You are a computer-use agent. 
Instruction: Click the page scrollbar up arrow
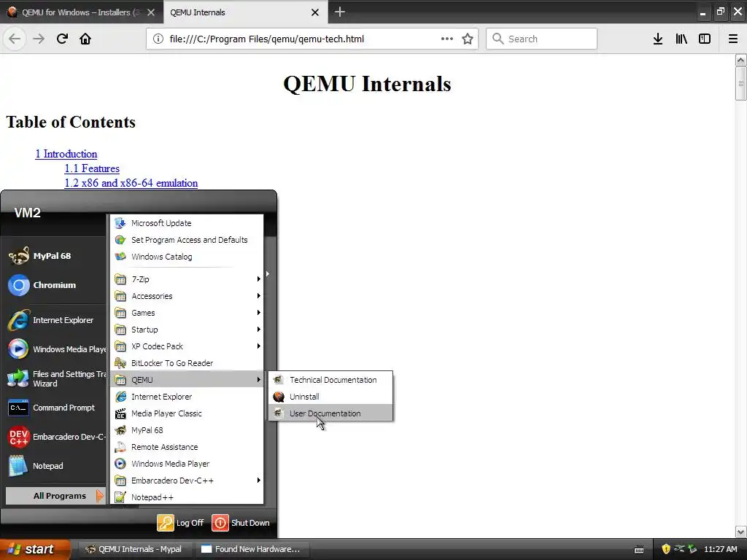740,60
